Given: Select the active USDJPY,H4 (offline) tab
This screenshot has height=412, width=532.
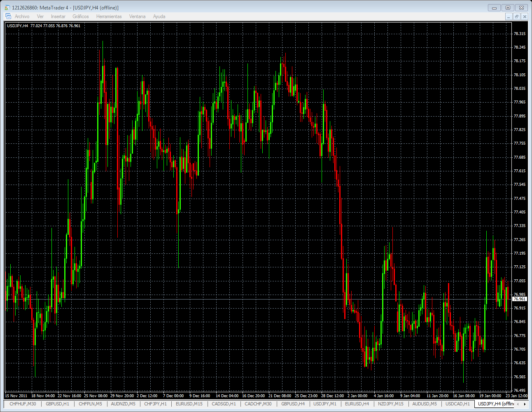Looking at the screenshot, I should point(495,404).
